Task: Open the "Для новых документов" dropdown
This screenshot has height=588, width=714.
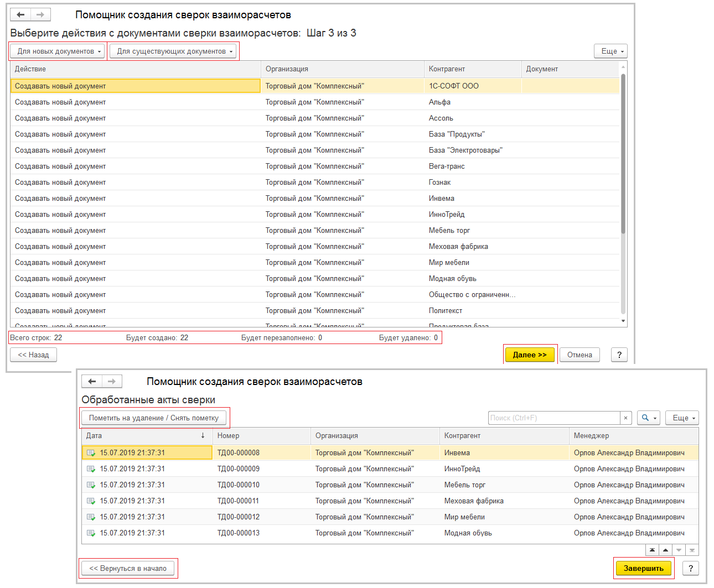Action: point(58,51)
